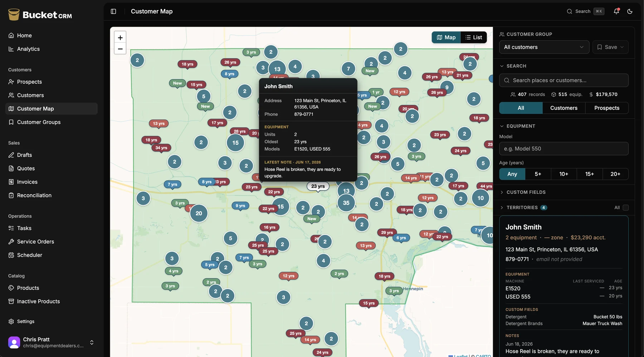This screenshot has width=644, height=357.
Task: Click the 23 yrs white marker
Action: 318,186
